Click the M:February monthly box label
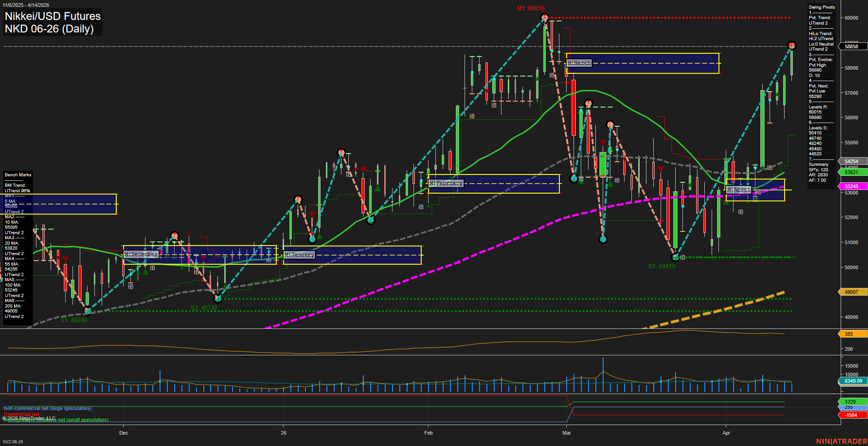Screen dimensions: 868x446 pos(447,183)
